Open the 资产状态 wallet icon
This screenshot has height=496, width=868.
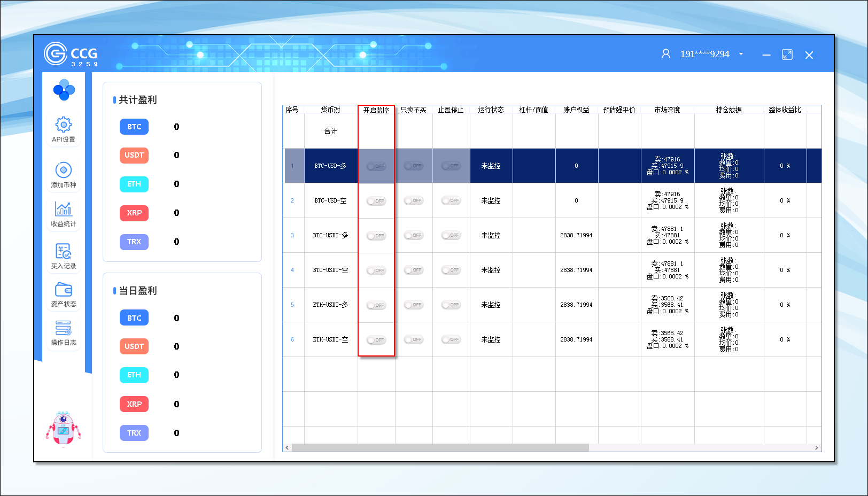(x=63, y=290)
